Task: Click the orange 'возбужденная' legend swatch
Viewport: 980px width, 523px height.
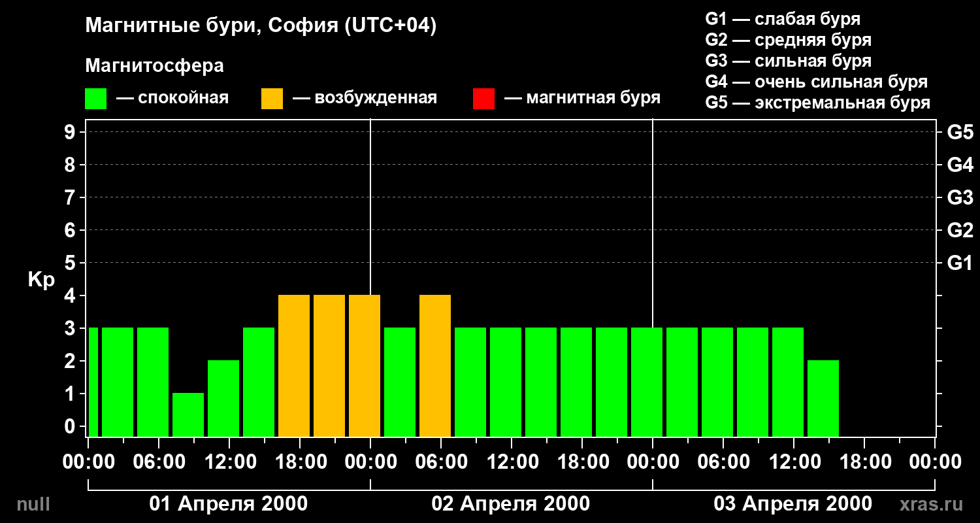Action: pyautogui.click(x=272, y=99)
